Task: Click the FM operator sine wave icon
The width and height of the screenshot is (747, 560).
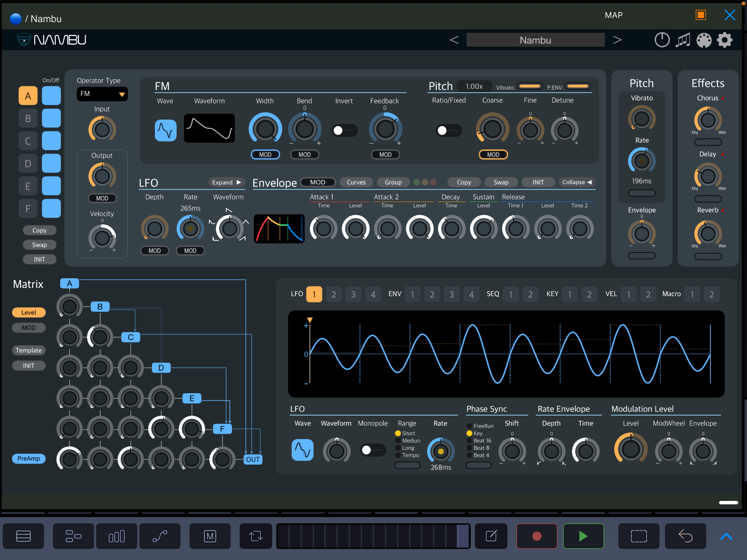Action: [166, 131]
